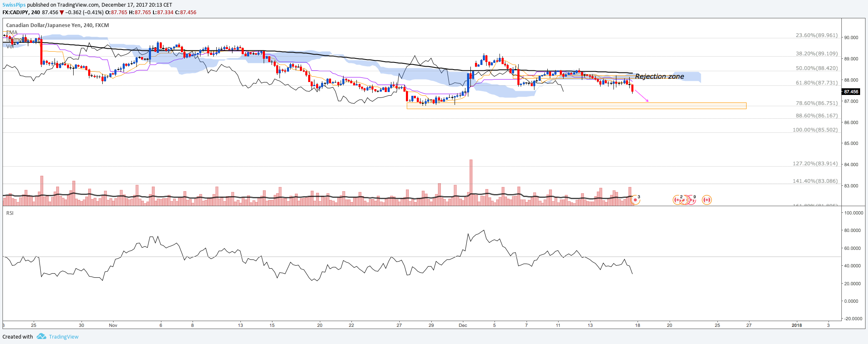The width and height of the screenshot is (868, 344).
Task: Open the Canada event marker labeled 2
Action: (678, 200)
